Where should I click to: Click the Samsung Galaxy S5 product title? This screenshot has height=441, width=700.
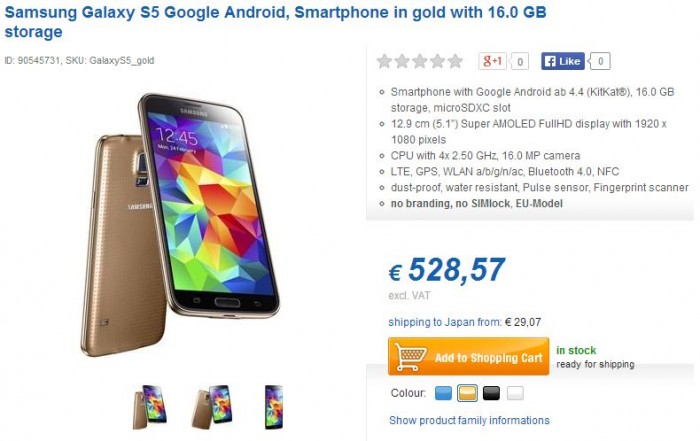point(275,21)
